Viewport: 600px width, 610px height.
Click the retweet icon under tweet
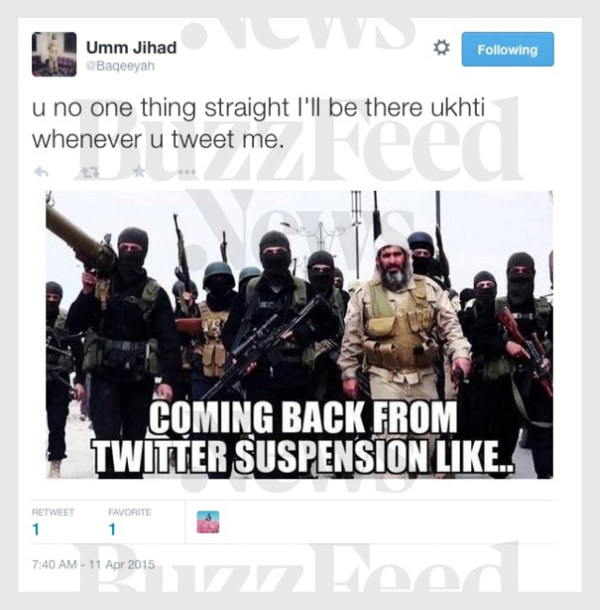coord(90,172)
